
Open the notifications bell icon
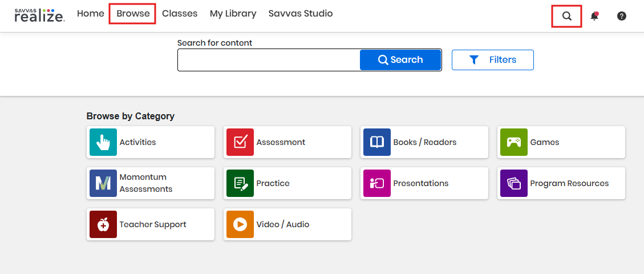click(594, 16)
